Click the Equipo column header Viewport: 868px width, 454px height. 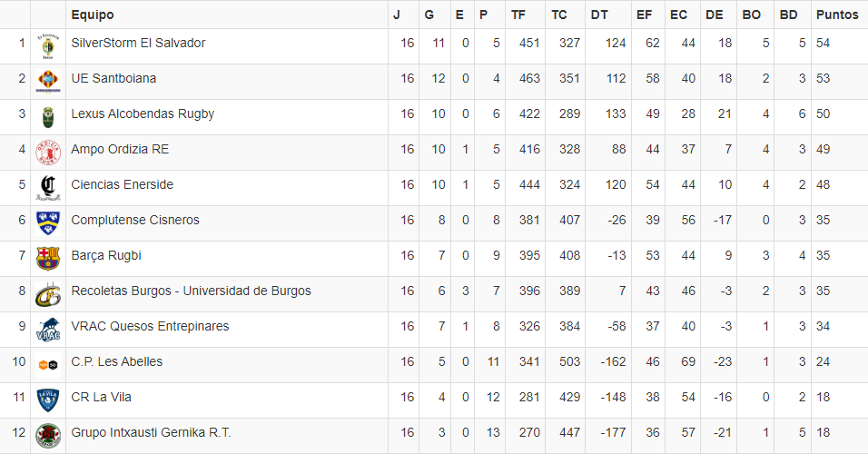pyautogui.click(x=93, y=15)
